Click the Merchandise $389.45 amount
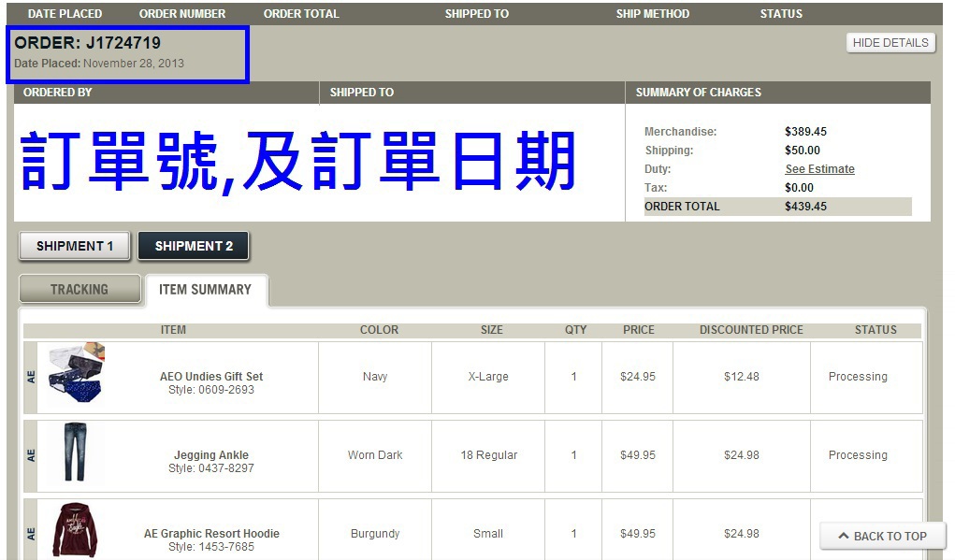955x560 pixels. click(x=805, y=132)
